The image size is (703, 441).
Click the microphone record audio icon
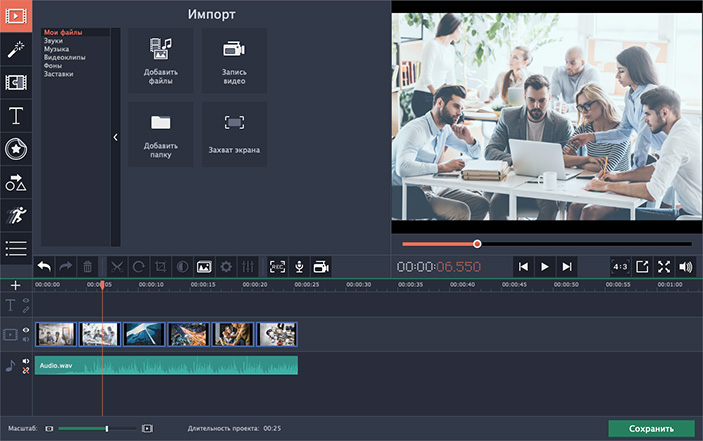(x=299, y=267)
